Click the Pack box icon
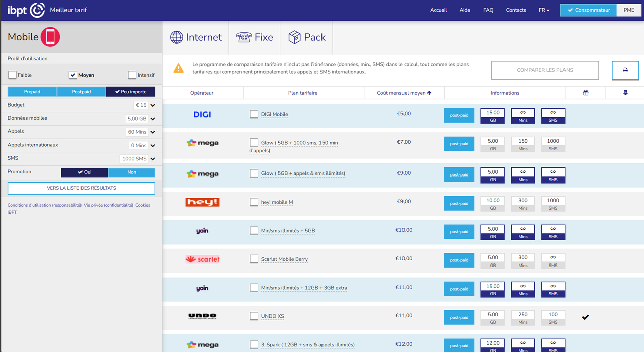The width and height of the screenshot is (644, 352). click(294, 37)
